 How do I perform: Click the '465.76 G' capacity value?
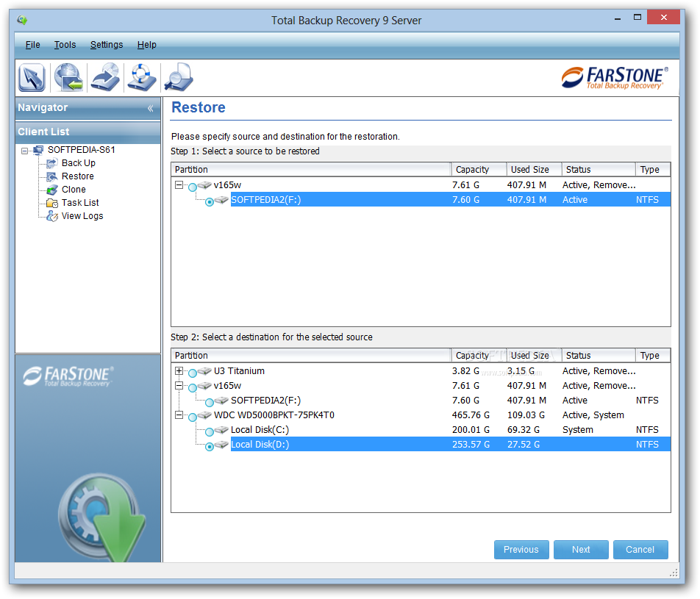click(x=471, y=415)
